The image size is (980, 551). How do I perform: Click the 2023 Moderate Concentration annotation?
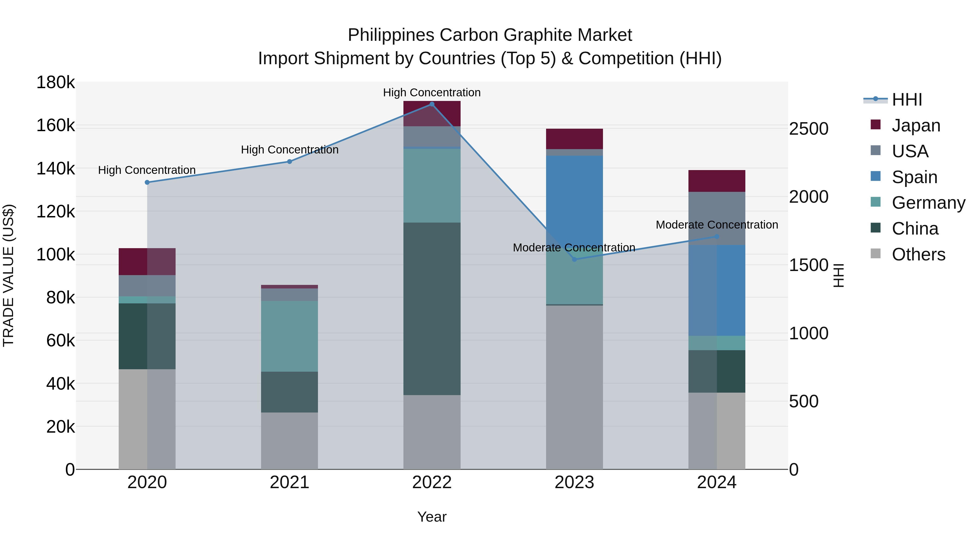[574, 248]
